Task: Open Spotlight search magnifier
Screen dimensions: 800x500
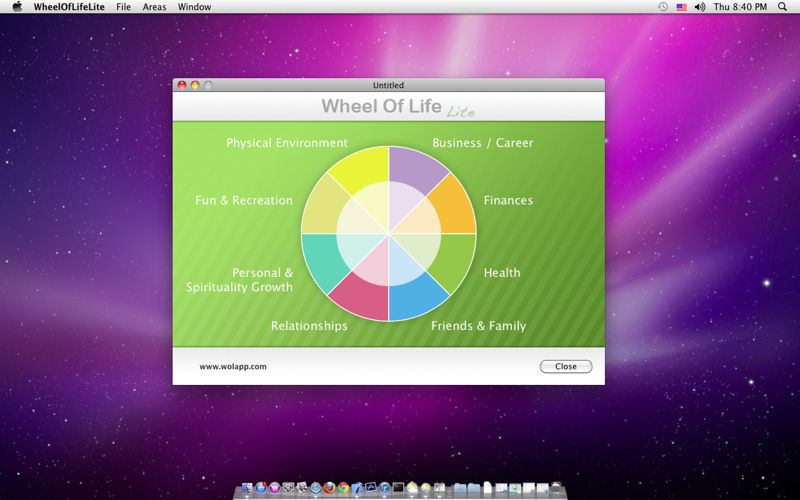Action: pos(782,7)
